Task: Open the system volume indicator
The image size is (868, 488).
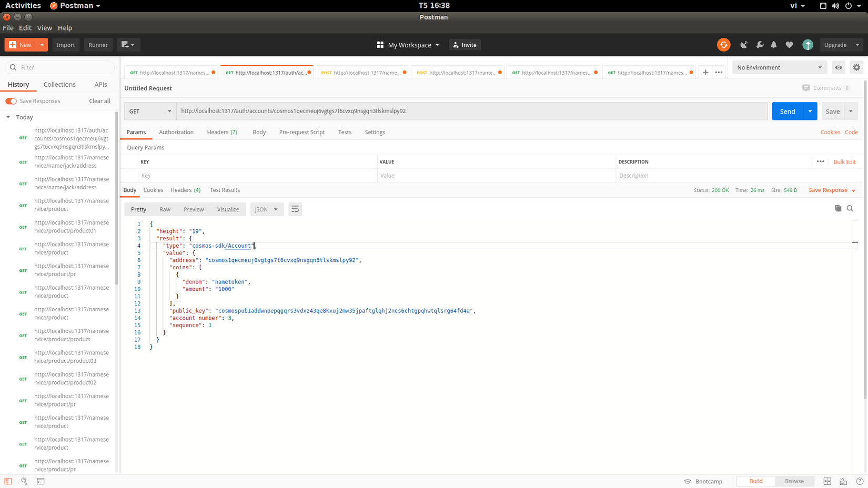Action: click(835, 6)
